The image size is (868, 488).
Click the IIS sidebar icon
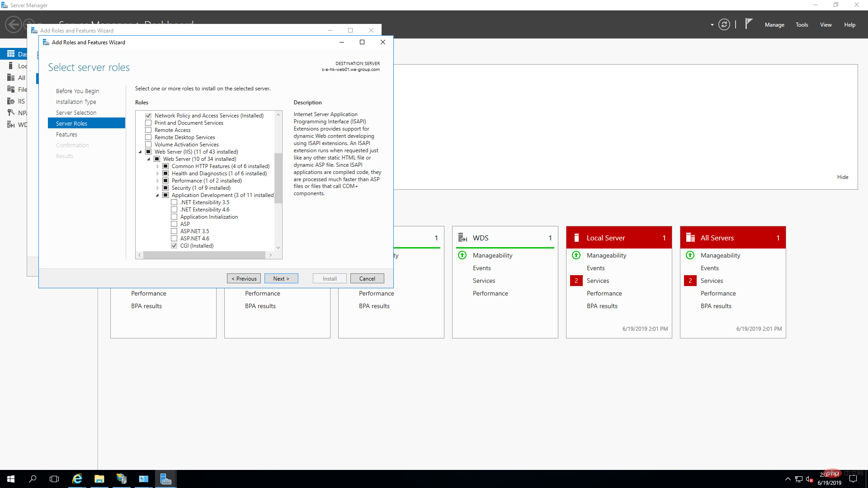pyautogui.click(x=11, y=101)
